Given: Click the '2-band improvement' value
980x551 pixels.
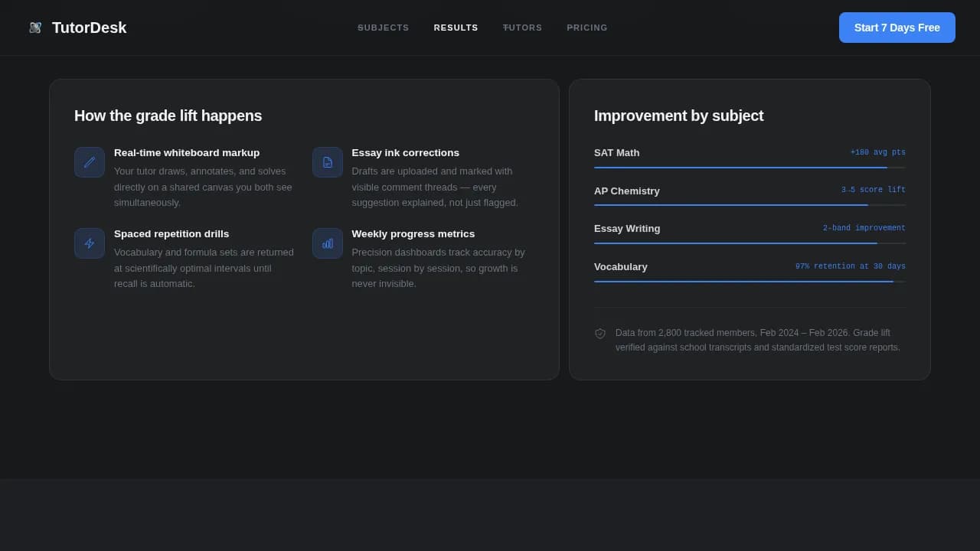Looking at the screenshot, I should [x=864, y=228].
